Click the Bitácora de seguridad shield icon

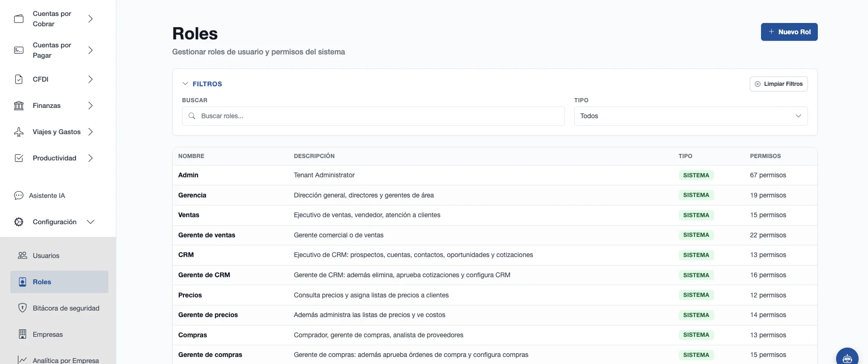click(22, 308)
